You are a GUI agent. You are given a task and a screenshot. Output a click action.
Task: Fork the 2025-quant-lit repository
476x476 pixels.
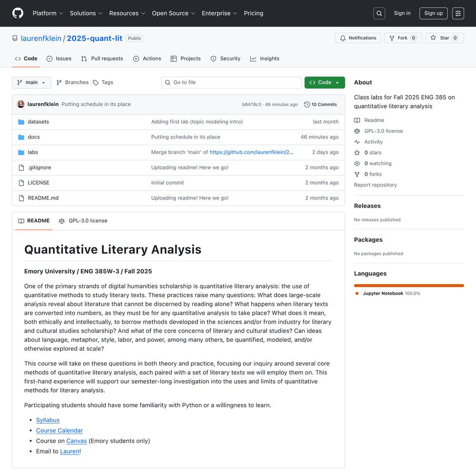coord(403,38)
